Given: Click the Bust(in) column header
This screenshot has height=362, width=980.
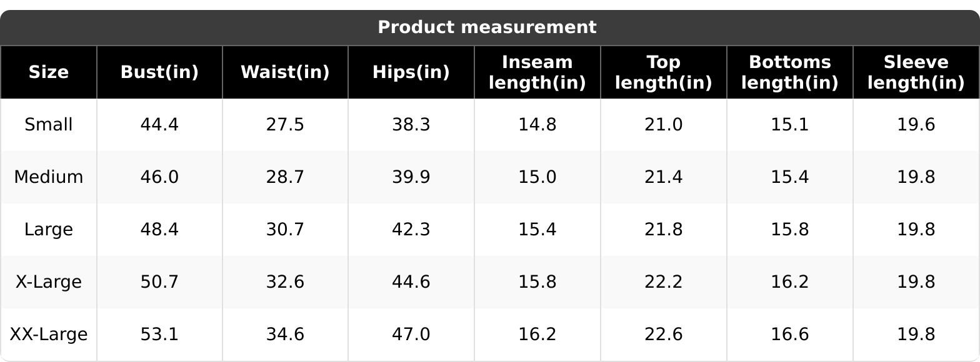Looking at the screenshot, I should coord(159,72).
